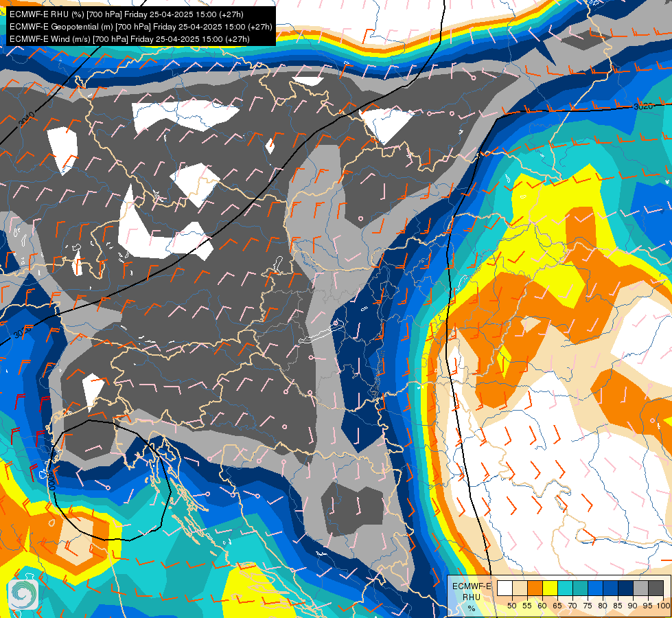
Task: Click the legend value 100
Action: coord(663,606)
